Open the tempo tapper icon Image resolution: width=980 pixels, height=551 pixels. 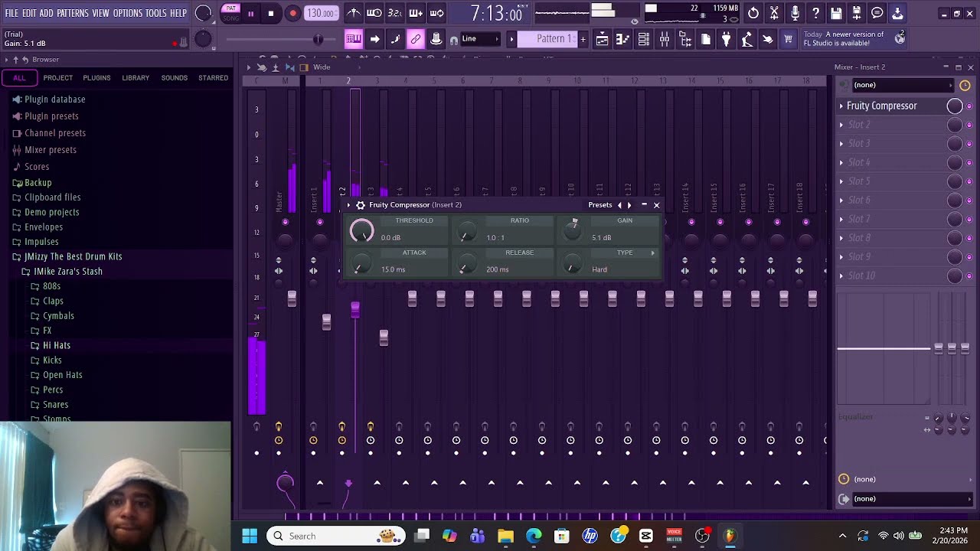[x=747, y=39]
